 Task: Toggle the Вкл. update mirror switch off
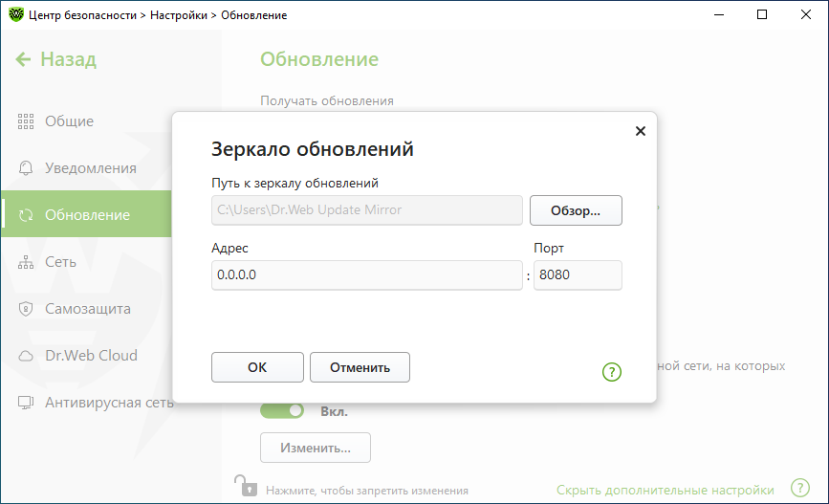click(282, 411)
